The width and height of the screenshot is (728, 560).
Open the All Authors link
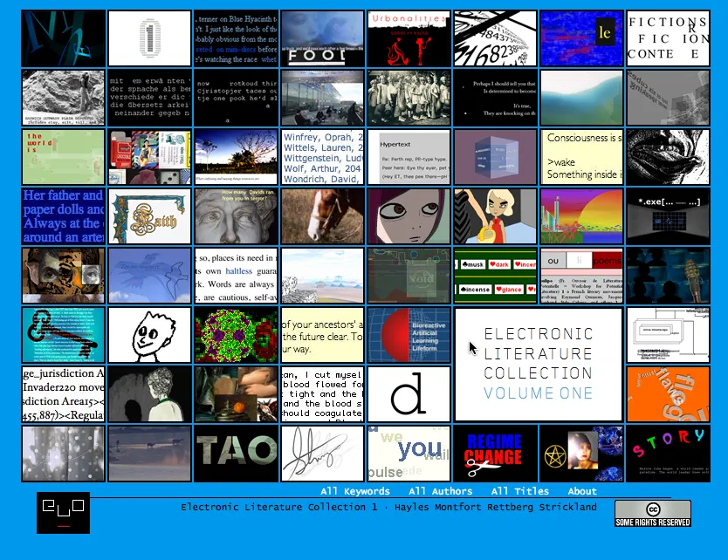[x=440, y=492]
